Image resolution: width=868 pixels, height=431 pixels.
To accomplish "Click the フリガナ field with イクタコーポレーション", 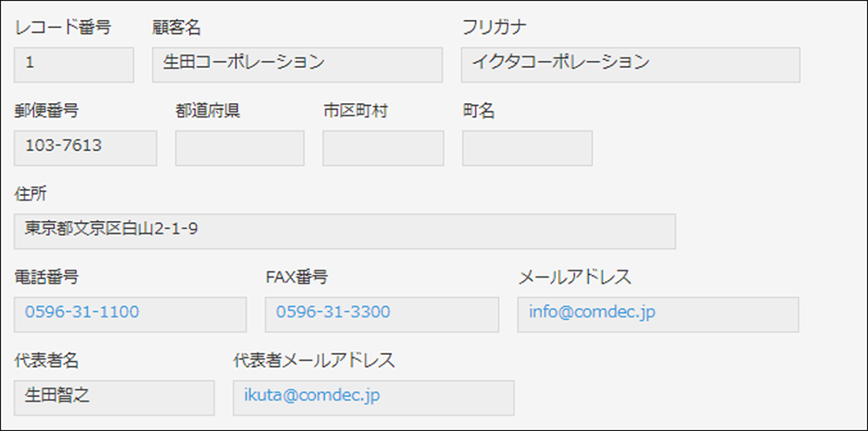I will [x=630, y=64].
